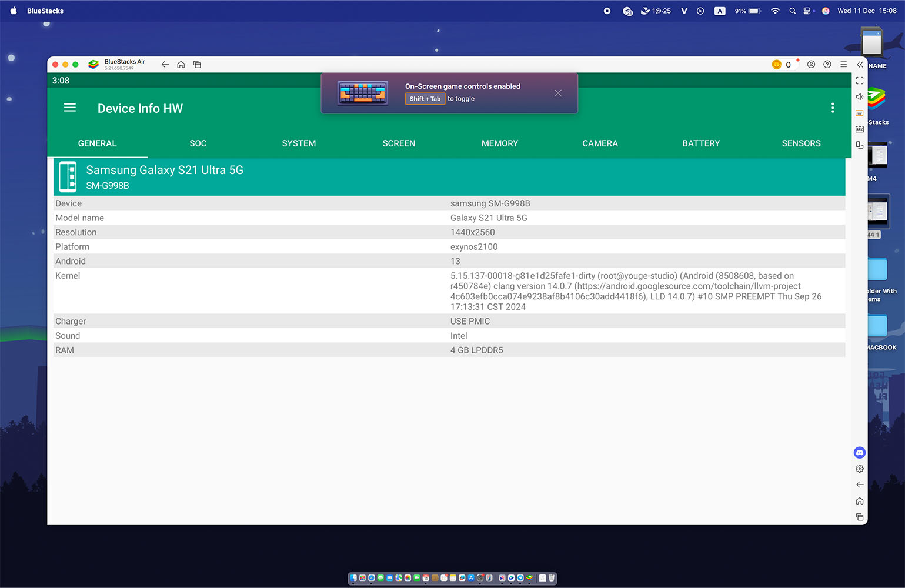Collapse the side toolbar with double chevron
Screen dimensions: 905x588
click(x=860, y=65)
